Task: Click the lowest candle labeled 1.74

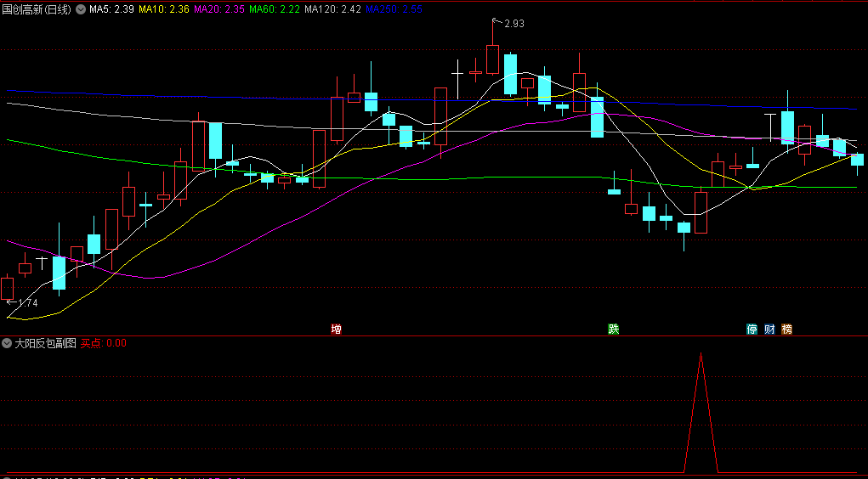Action: coord(7,288)
